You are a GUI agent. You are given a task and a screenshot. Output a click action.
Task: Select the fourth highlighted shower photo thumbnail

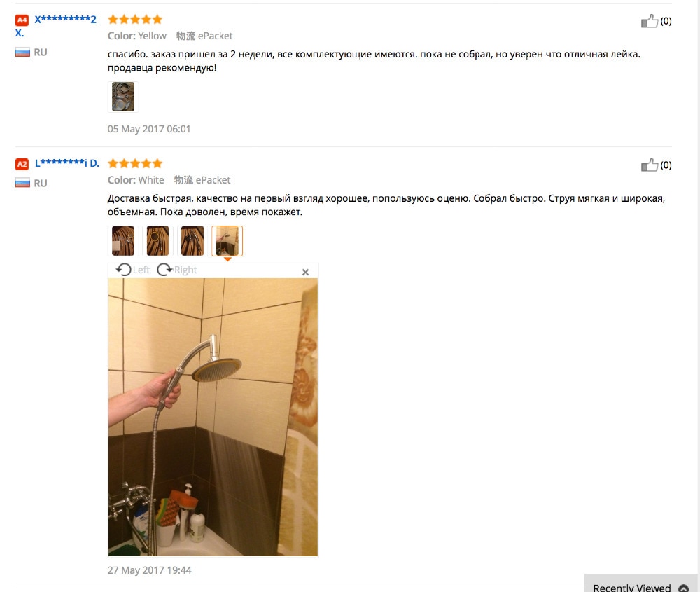227,241
